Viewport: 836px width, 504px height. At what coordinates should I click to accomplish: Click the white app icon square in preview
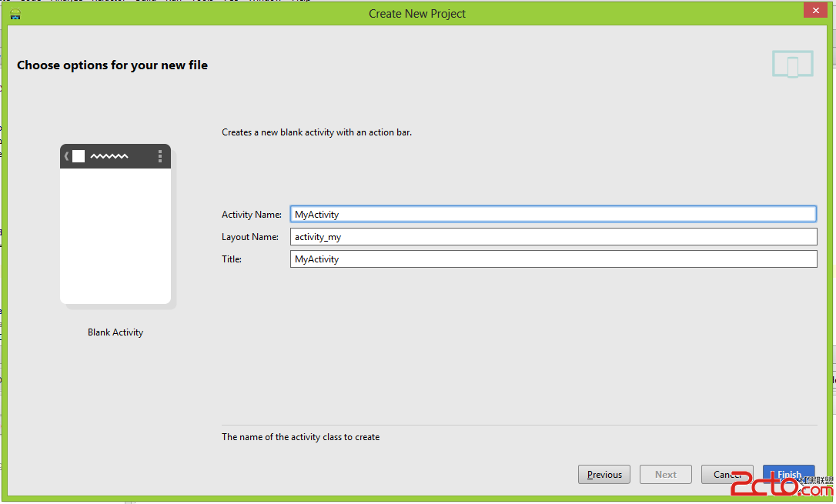[x=79, y=156]
